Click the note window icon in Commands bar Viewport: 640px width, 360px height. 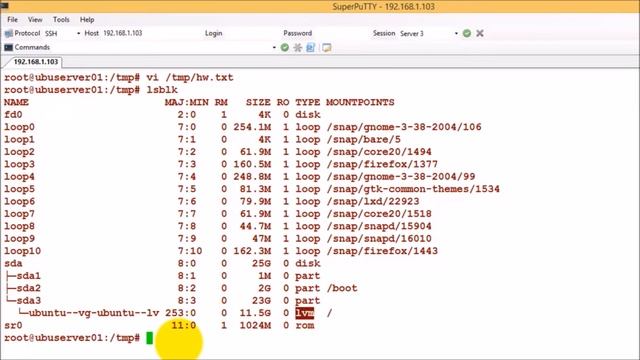click(x=327, y=48)
